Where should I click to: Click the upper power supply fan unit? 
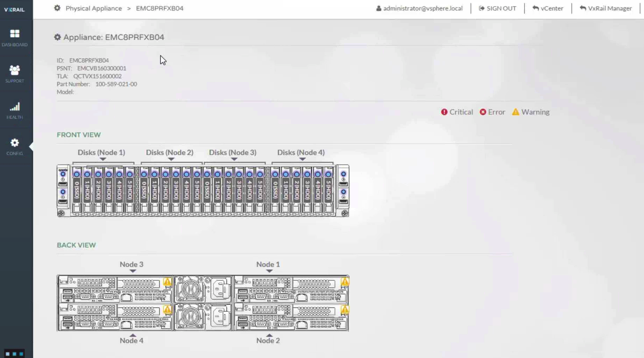click(x=191, y=289)
